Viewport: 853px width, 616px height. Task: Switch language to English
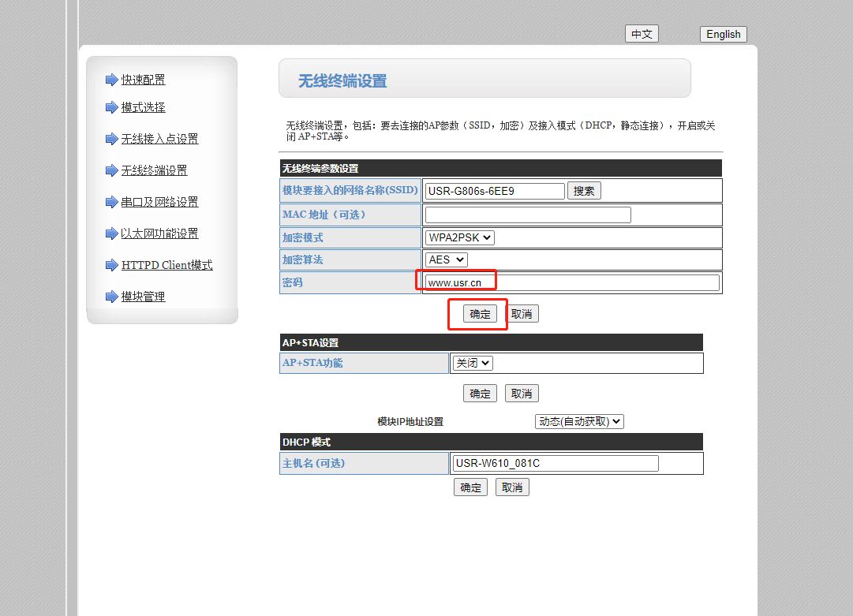point(723,34)
